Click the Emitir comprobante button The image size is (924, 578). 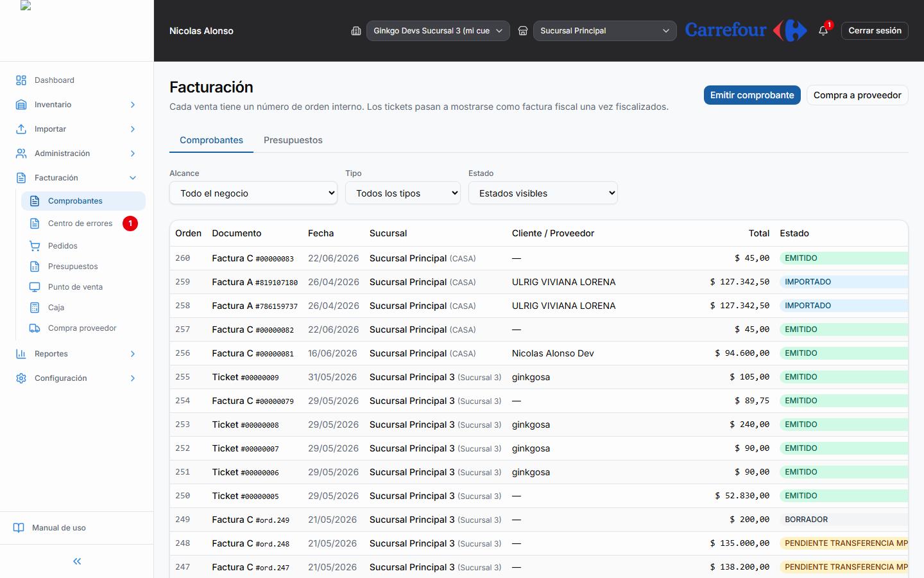click(x=752, y=95)
